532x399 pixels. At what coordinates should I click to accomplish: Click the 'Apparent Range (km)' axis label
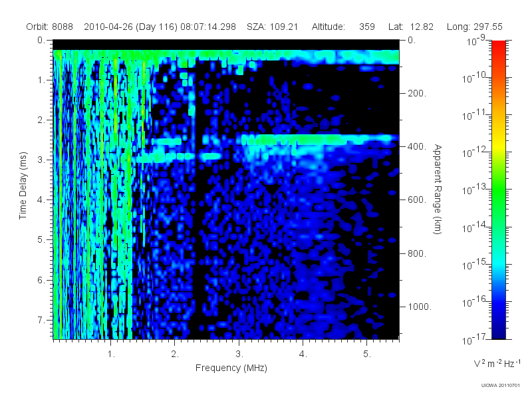438,189
